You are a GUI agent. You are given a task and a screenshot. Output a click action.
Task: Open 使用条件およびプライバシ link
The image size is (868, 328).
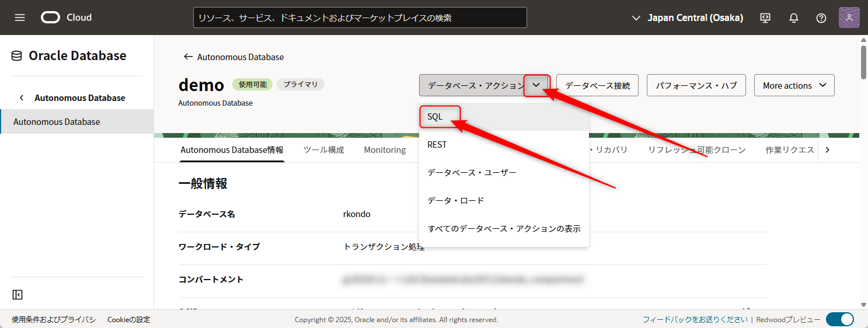click(x=54, y=320)
